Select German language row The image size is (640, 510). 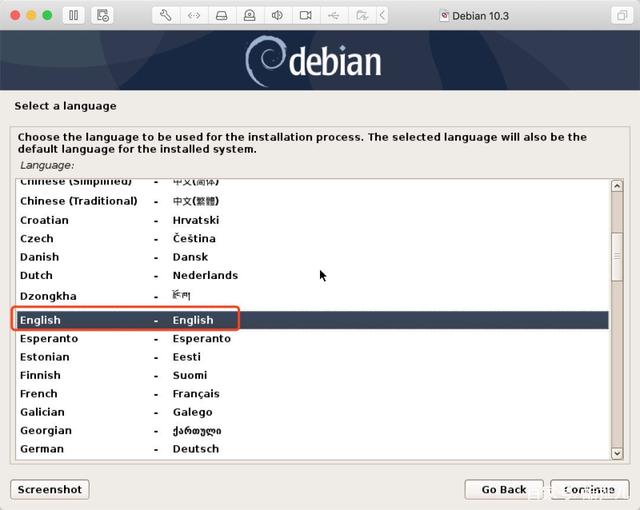click(x=312, y=449)
